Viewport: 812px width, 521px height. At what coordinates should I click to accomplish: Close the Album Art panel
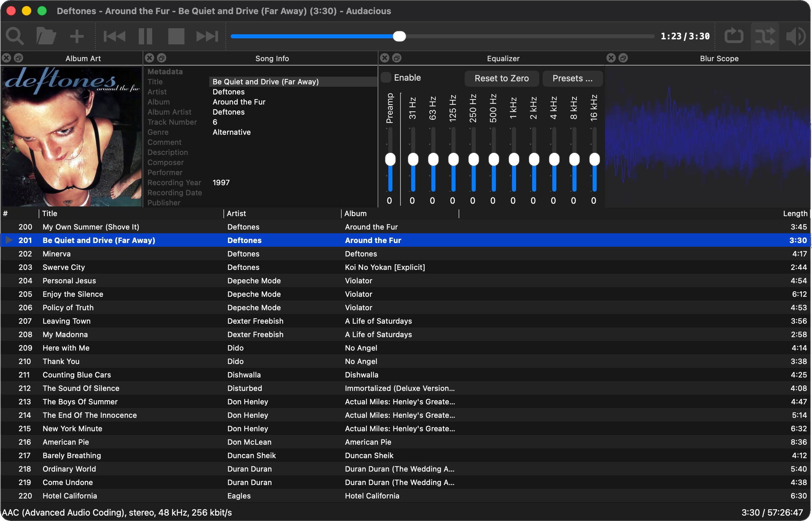pos(6,58)
